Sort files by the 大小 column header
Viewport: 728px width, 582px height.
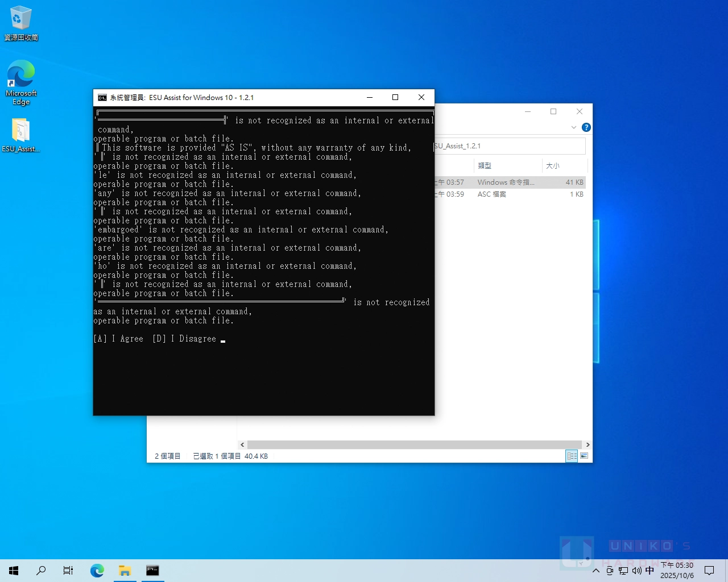pyautogui.click(x=552, y=166)
